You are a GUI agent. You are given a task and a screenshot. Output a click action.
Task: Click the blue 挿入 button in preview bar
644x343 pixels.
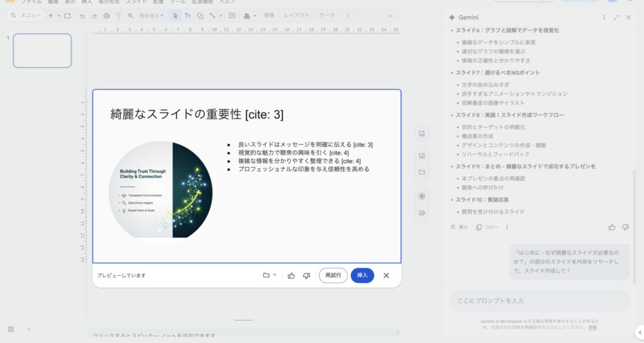tap(362, 275)
